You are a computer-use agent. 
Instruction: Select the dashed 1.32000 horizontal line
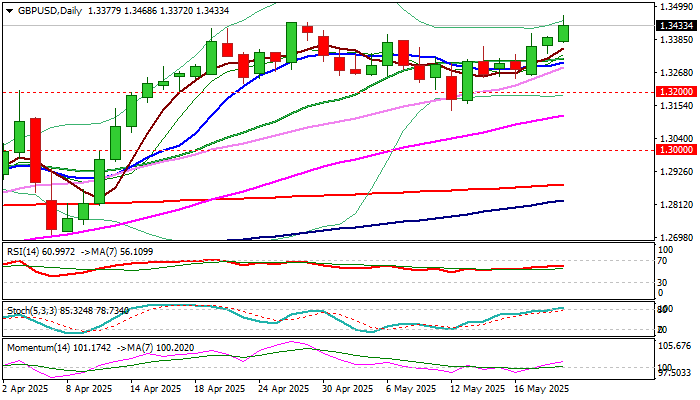coord(328,92)
